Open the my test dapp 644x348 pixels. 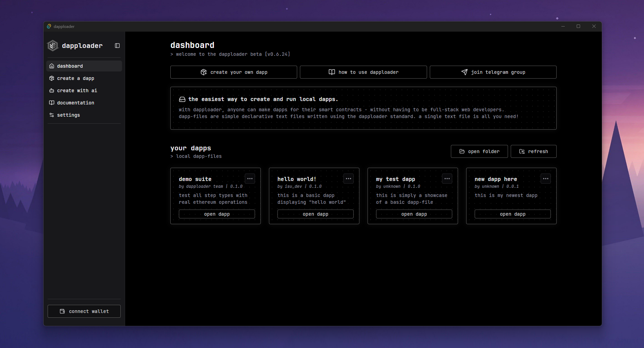pyautogui.click(x=414, y=214)
